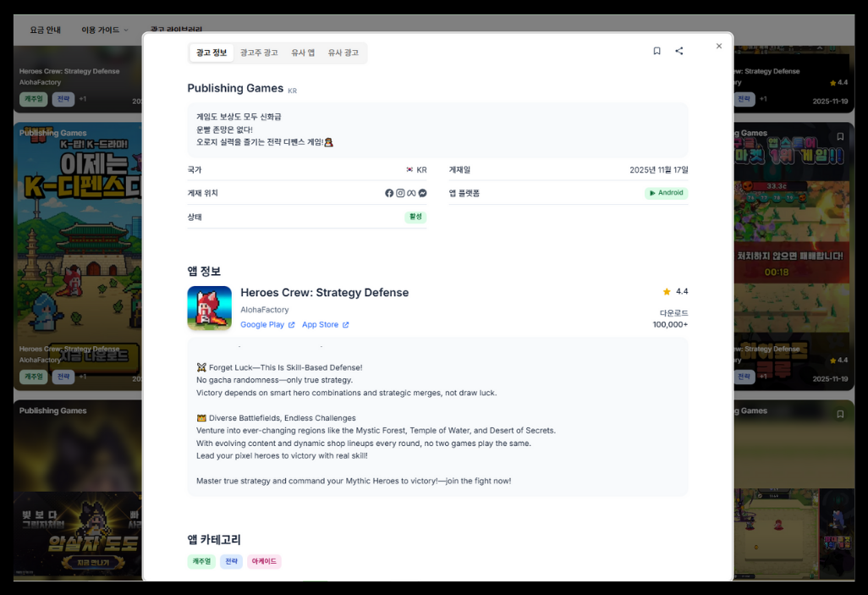868x595 pixels.
Task: Switch to the 유사 앱 tab
Action: tap(303, 52)
